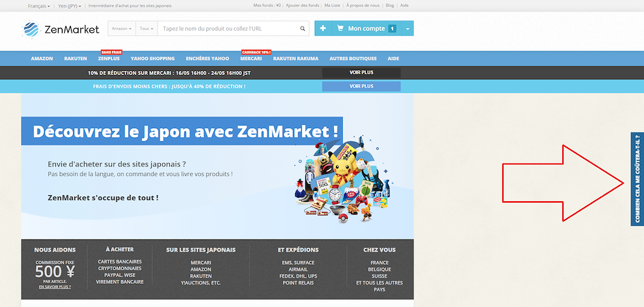
Task: Click Suisse under Chez vous
Action: click(x=380, y=276)
